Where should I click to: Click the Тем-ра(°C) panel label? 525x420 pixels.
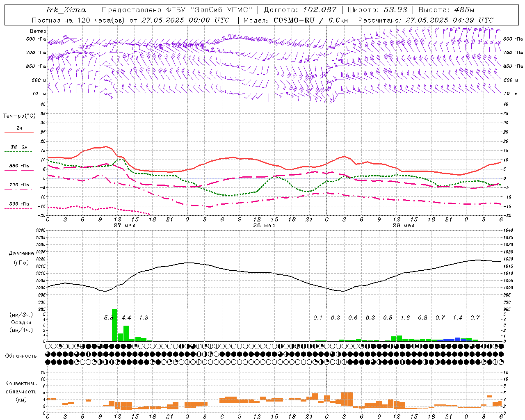point(19,116)
